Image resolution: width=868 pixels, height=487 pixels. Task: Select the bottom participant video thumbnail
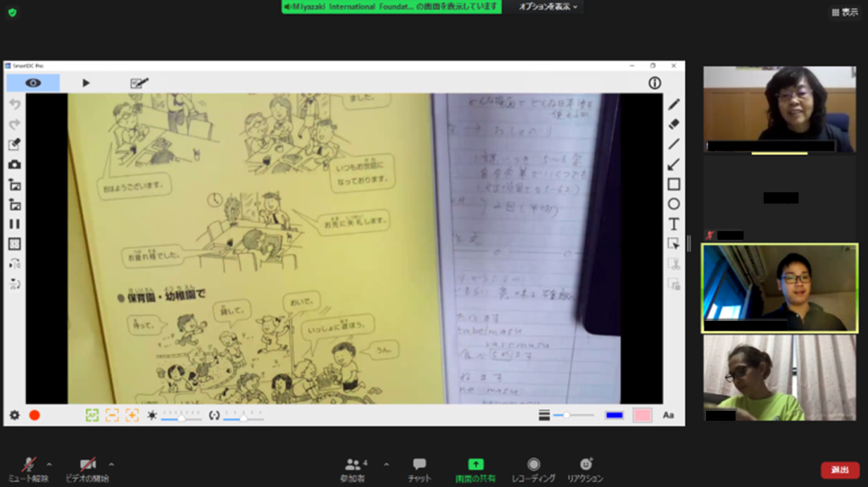click(780, 378)
